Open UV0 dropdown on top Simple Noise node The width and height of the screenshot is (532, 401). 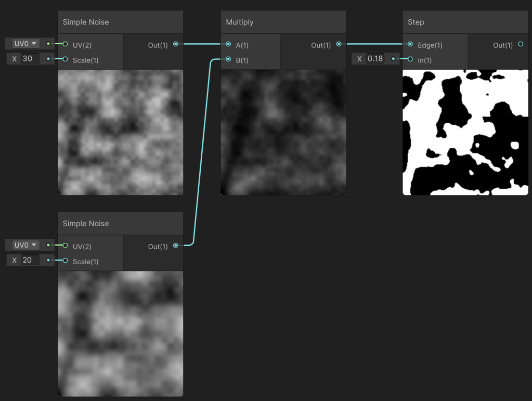click(25, 44)
